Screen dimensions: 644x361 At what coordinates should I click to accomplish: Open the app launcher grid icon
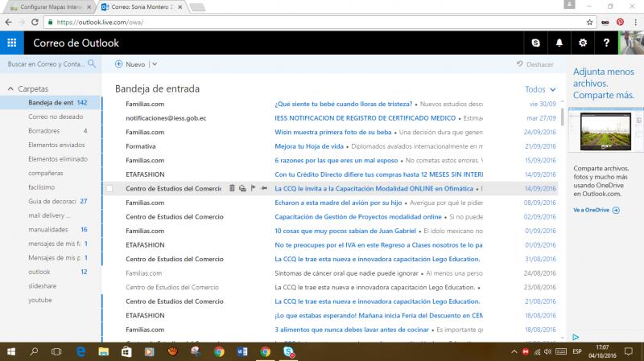point(11,43)
